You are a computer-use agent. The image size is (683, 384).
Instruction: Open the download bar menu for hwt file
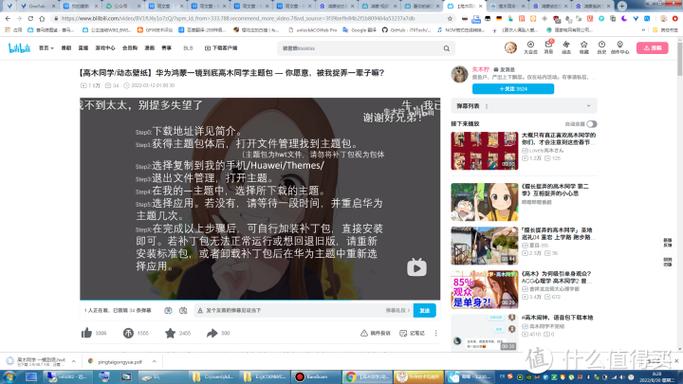[x=74, y=361]
